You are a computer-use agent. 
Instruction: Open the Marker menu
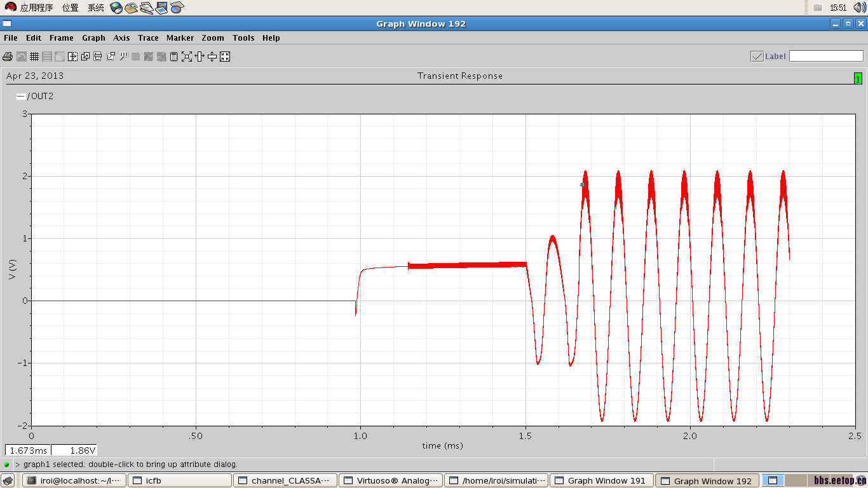pyautogui.click(x=180, y=38)
